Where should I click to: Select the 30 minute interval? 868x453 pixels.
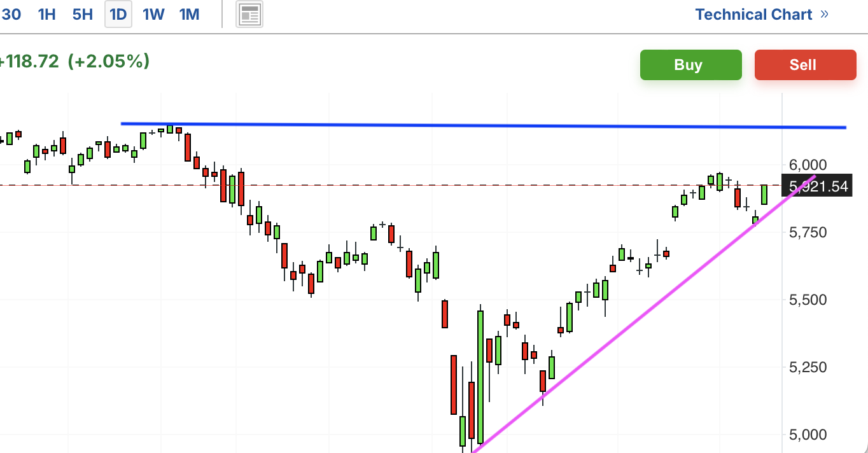click(11, 15)
